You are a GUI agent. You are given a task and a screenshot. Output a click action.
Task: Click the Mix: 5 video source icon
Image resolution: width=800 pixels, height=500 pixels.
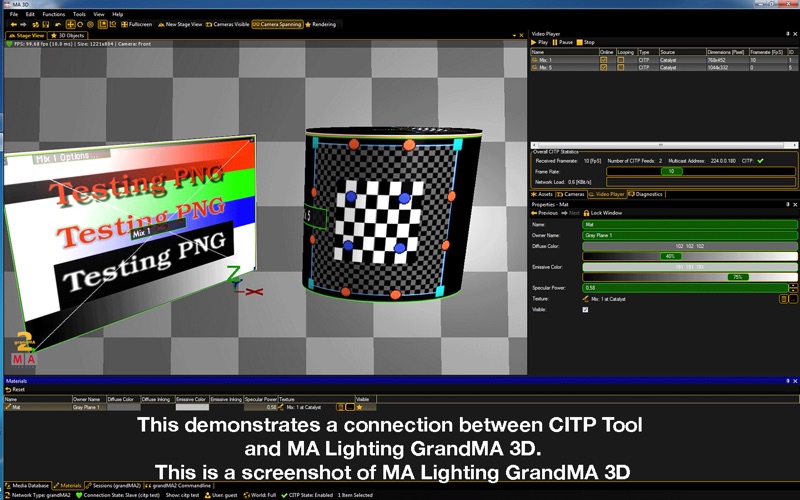535,67
